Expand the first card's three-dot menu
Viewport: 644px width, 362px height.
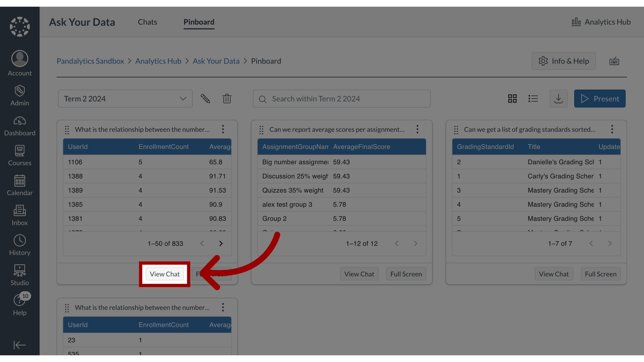point(223,129)
